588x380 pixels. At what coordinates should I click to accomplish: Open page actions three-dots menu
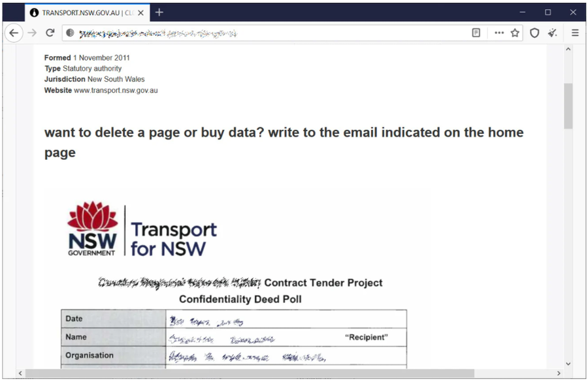(499, 33)
